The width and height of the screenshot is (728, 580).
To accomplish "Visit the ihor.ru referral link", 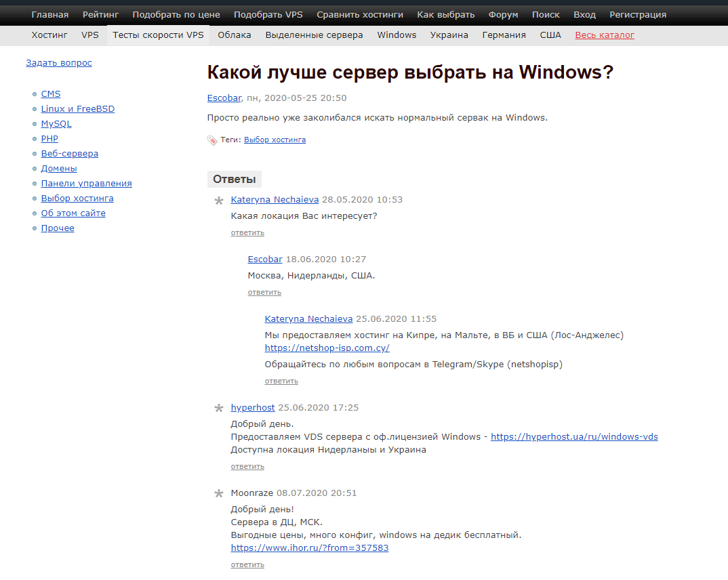I will click(310, 548).
